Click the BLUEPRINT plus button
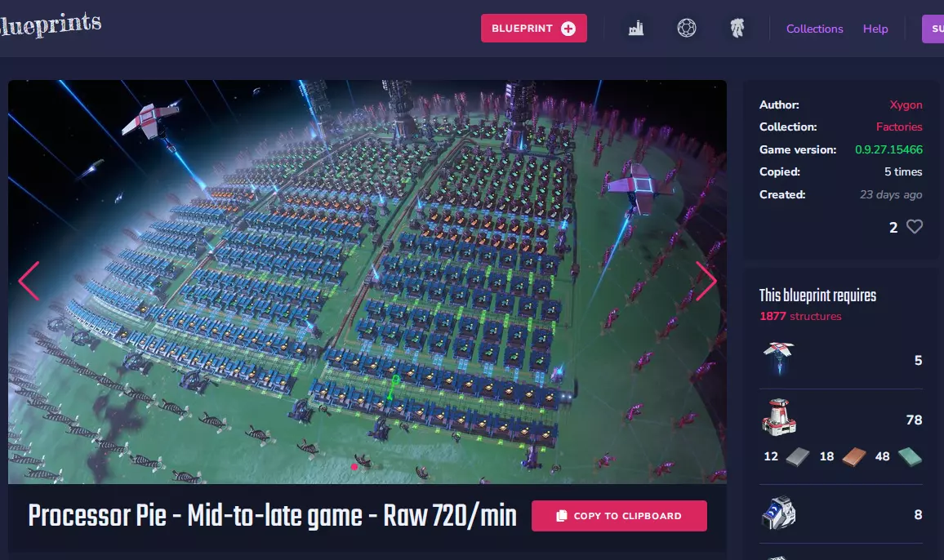The width and height of the screenshot is (944, 560). pyautogui.click(x=534, y=29)
